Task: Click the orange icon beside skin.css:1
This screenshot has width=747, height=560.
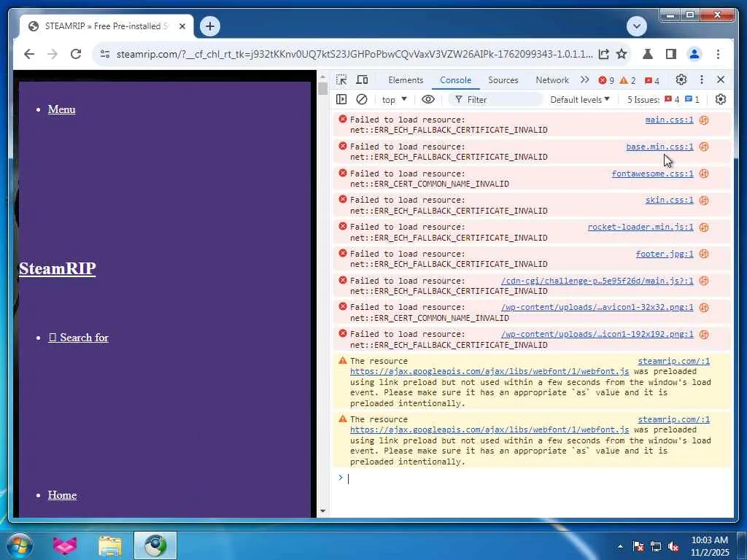Action: (x=704, y=201)
